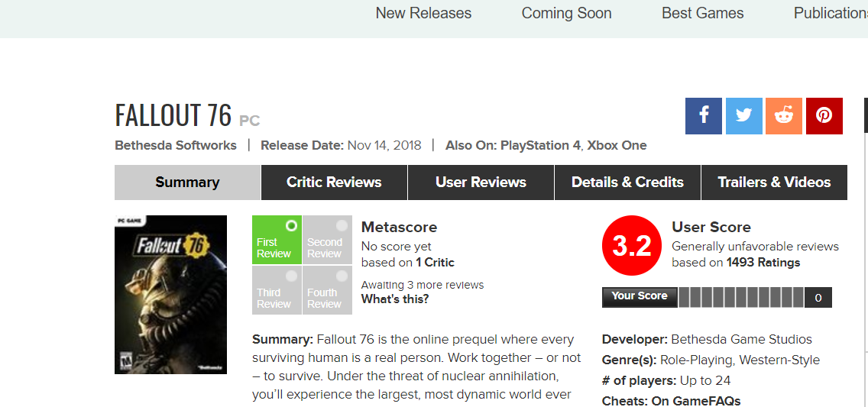Open the Best Games menu

click(x=702, y=13)
